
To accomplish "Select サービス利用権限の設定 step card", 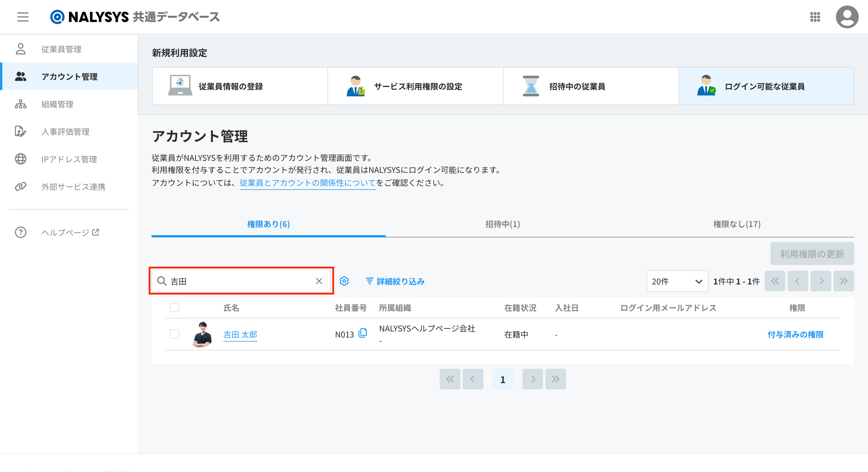I will click(415, 86).
